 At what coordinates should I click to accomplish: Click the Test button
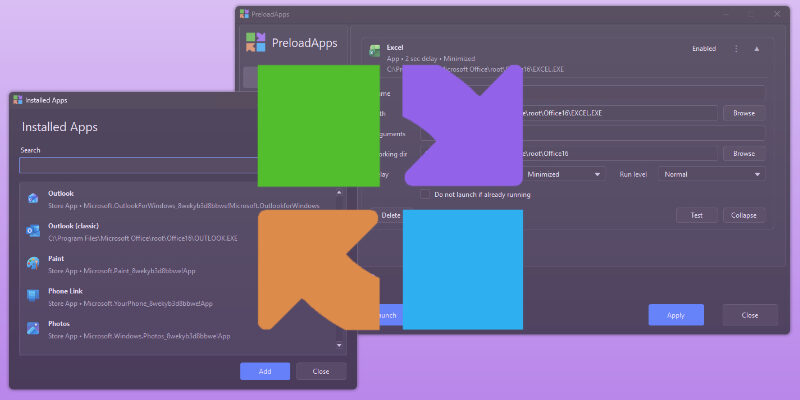click(x=696, y=215)
